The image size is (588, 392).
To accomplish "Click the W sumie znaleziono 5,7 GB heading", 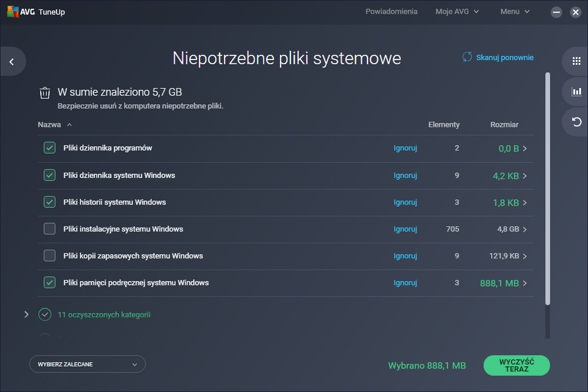I will [119, 92].
